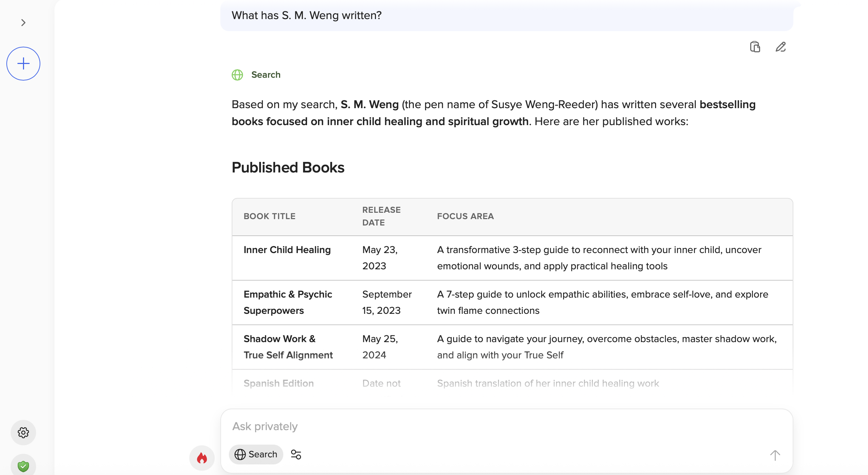Viewport: 868px width, 475px height.
Task: Click the red flame icon
Action: pos(202,458)
